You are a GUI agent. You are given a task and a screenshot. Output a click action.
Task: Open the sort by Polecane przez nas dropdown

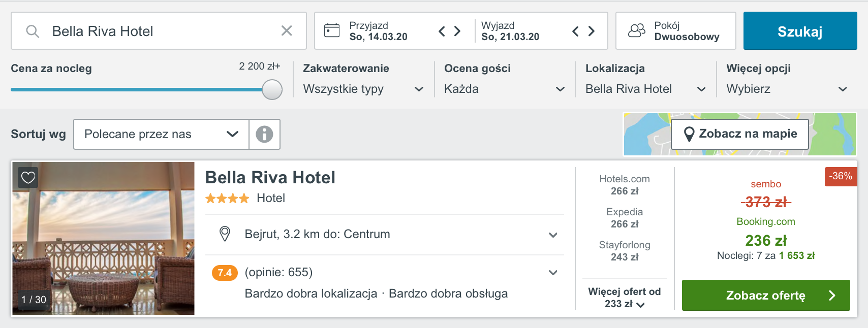(x=162, y=134)
